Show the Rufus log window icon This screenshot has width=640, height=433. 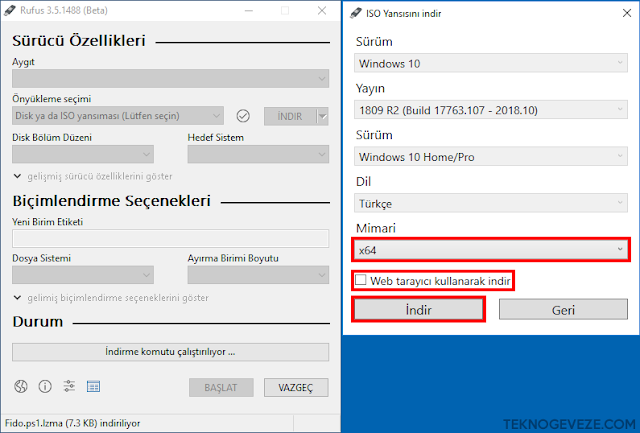pyautogui.click(x=93, y=386)
